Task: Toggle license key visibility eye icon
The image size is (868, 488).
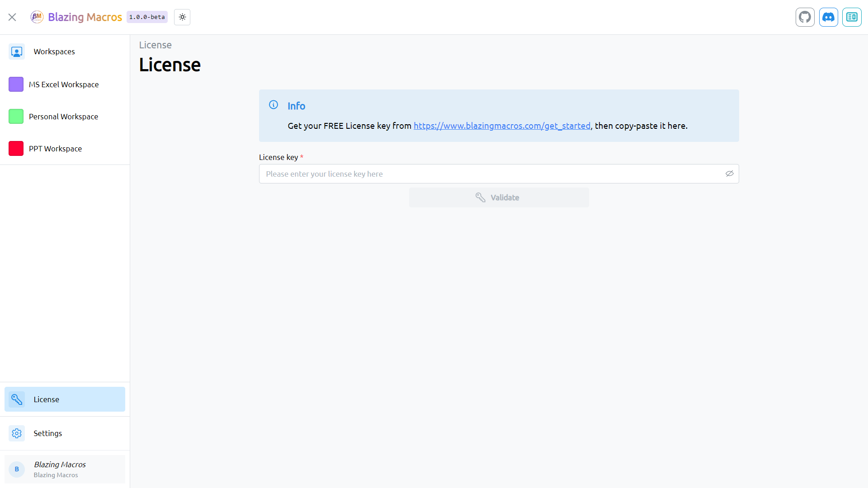Action: 729,174
